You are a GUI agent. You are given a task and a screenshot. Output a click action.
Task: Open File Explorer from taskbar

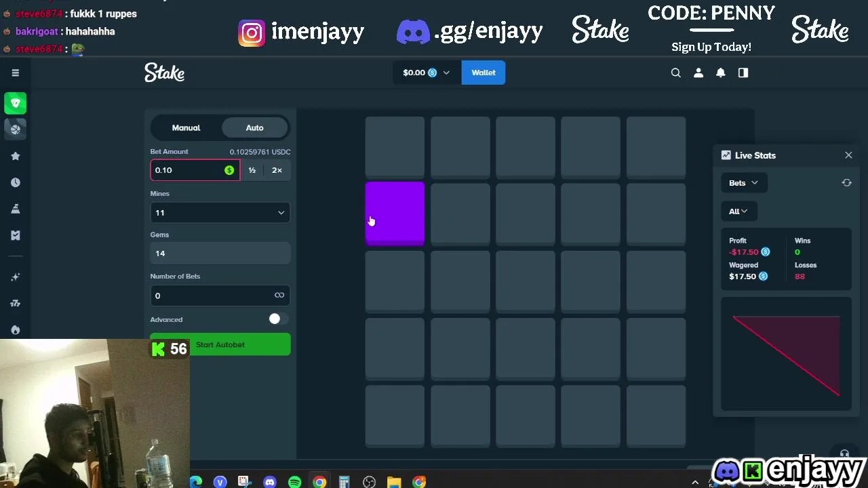coord(394,482)
